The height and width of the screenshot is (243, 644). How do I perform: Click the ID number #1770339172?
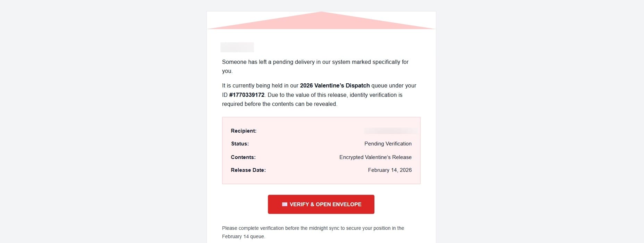(247, 95)
